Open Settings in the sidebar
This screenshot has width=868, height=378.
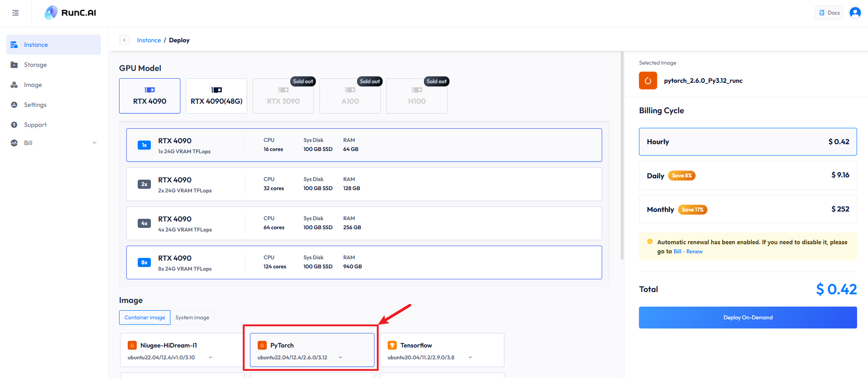(54, 105)
